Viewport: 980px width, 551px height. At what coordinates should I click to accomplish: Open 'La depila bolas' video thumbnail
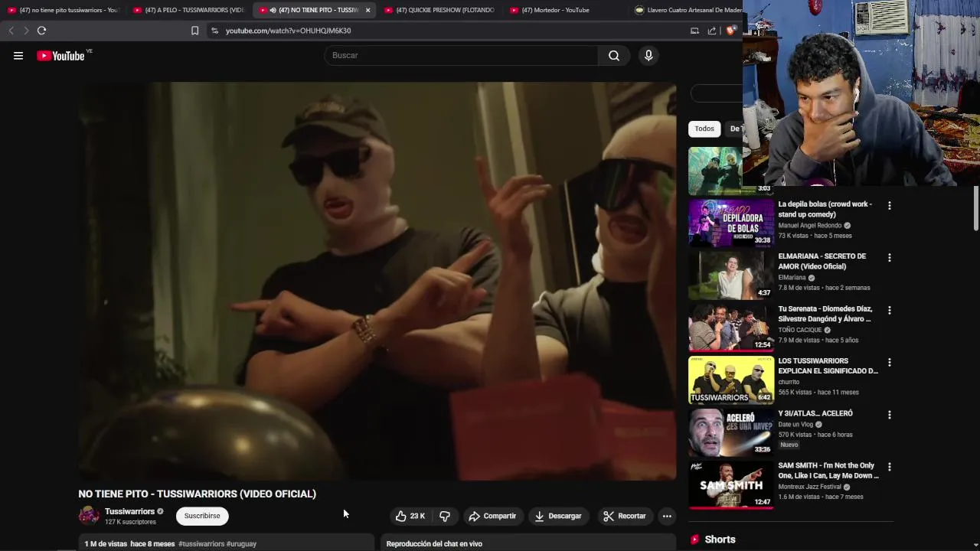(x=731, y=223)
